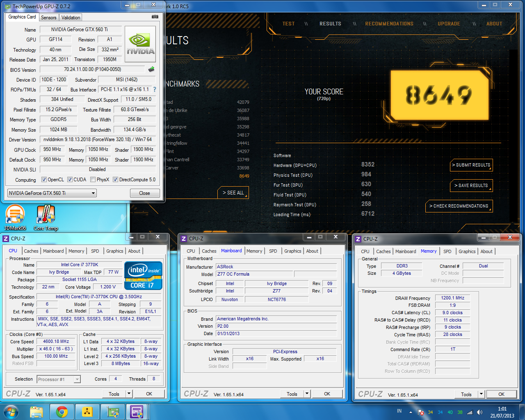This screenshot has width=525, height=420.
Task: Select leaderboard entry 'de Ubrike'
Action: 176,110
